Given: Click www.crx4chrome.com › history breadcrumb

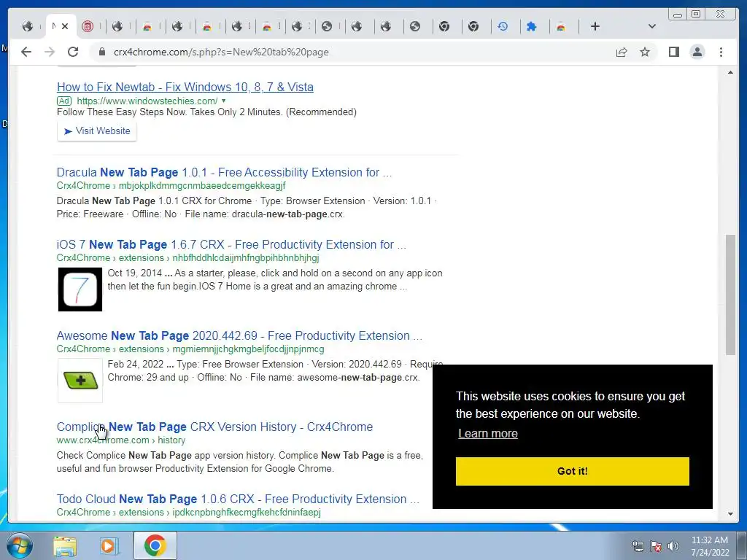Looking at the screenshot, I should 121,440.
